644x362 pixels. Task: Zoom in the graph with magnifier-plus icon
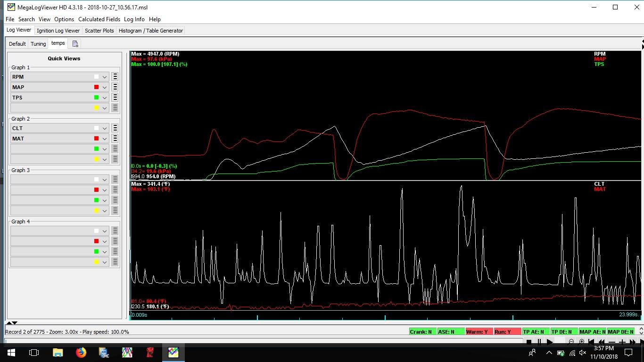click(581, 342)
